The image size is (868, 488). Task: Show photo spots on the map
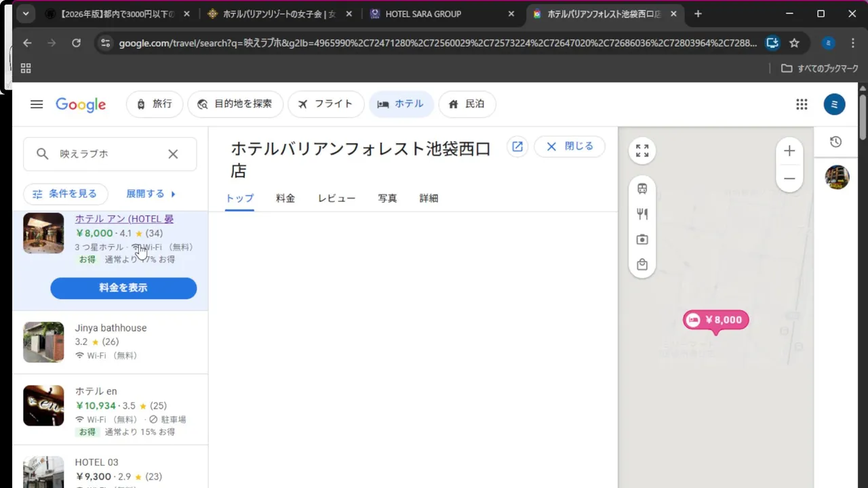642,239
